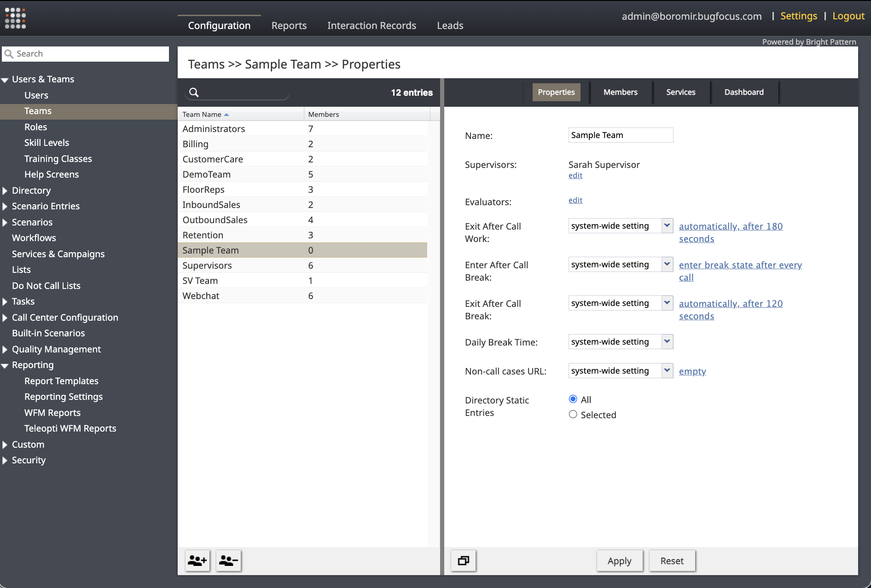The width and height of the screenshot is (871, 588).
Task: Click the Name input field
Action: click(x=621, y=135)
